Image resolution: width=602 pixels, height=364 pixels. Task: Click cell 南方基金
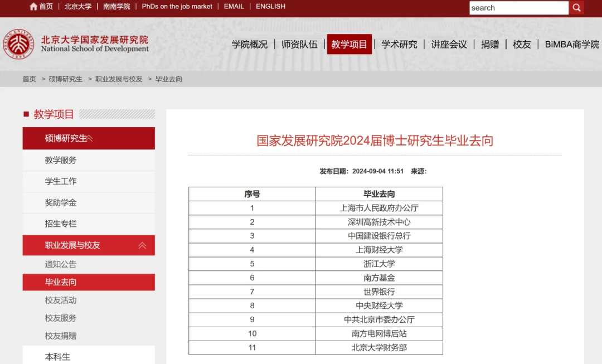pos(380,278)
